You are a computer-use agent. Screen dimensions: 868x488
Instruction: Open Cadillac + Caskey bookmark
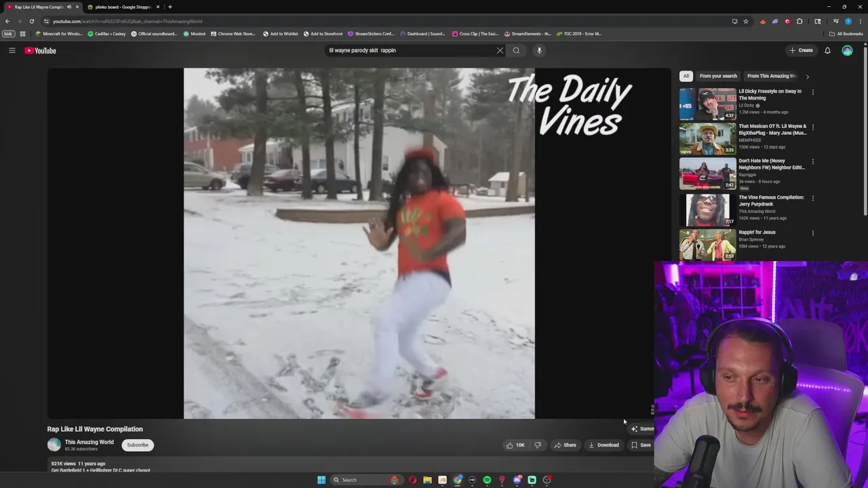(x=106, y=34)
